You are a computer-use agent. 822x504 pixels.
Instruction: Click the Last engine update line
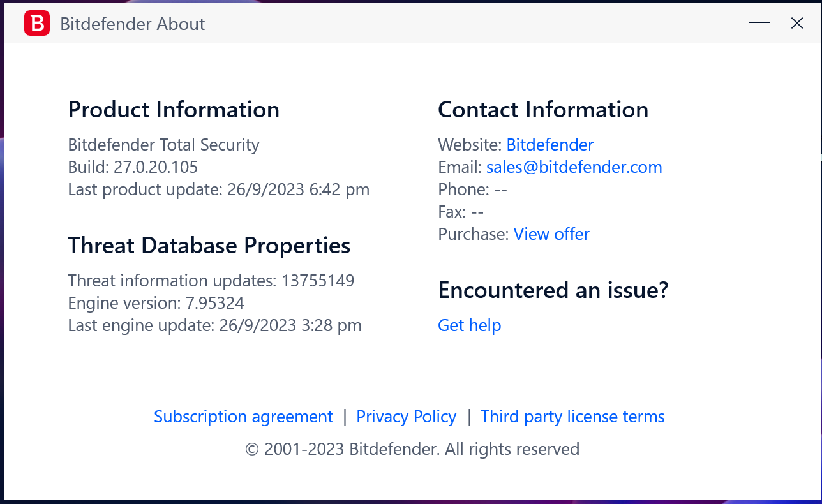click(214, 325)
